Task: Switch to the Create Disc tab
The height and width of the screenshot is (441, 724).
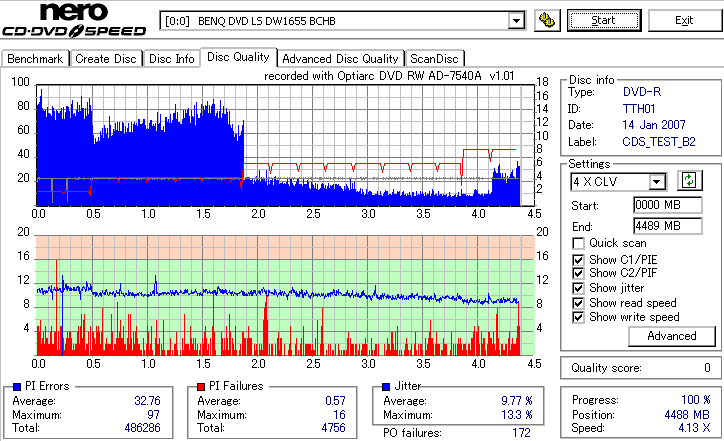Action: (106, 59)
